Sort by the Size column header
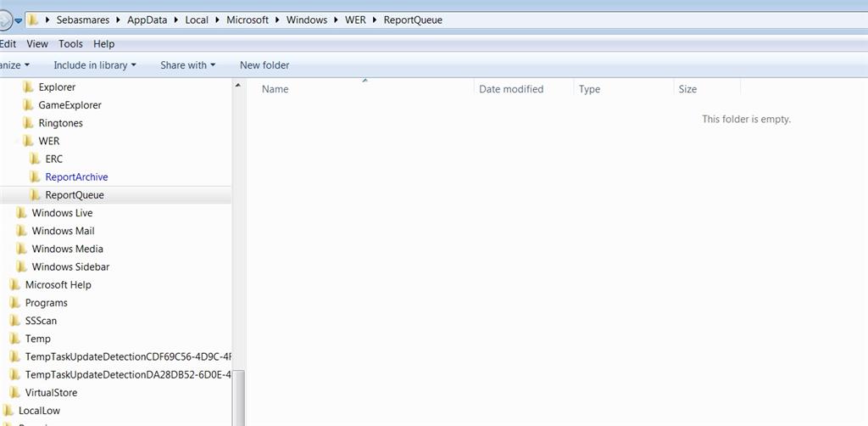 coord(707,89)
